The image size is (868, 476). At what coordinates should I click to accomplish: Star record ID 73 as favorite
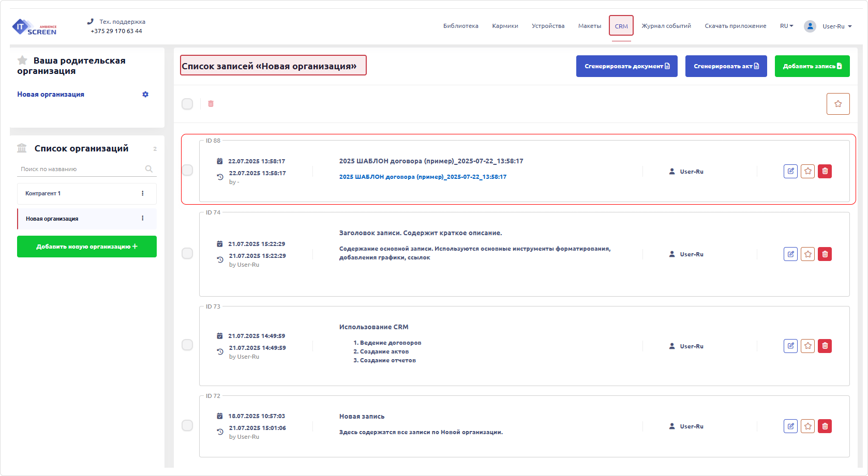click(x=807, y=346)
